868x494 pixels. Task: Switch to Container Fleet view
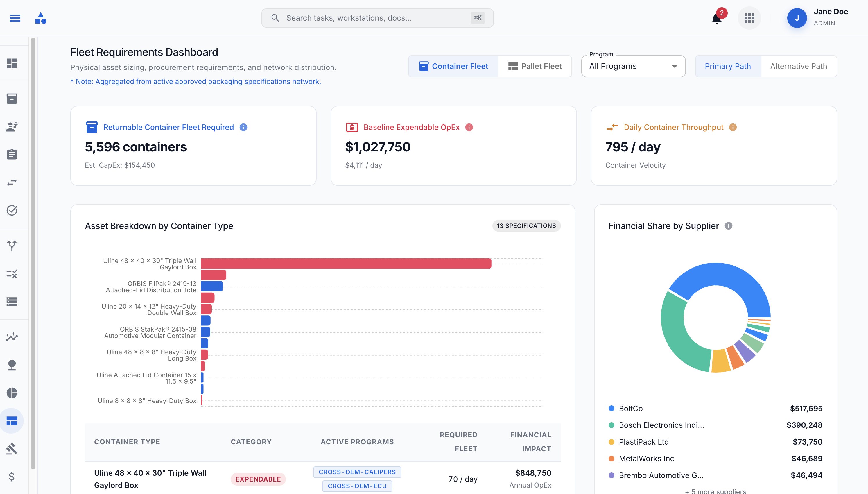click(x=453, y=66)
